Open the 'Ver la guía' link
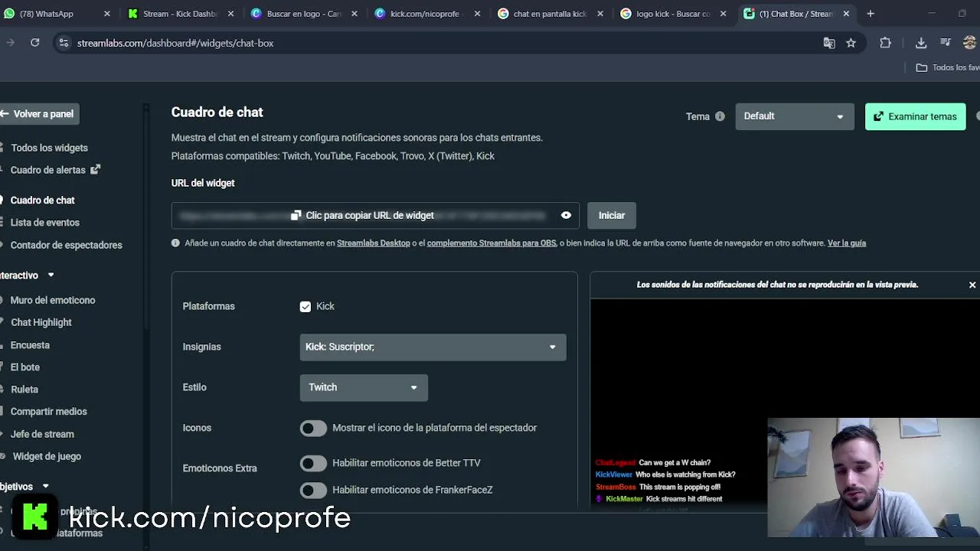Screen dimensions: 980x551 tap(847, 243)
